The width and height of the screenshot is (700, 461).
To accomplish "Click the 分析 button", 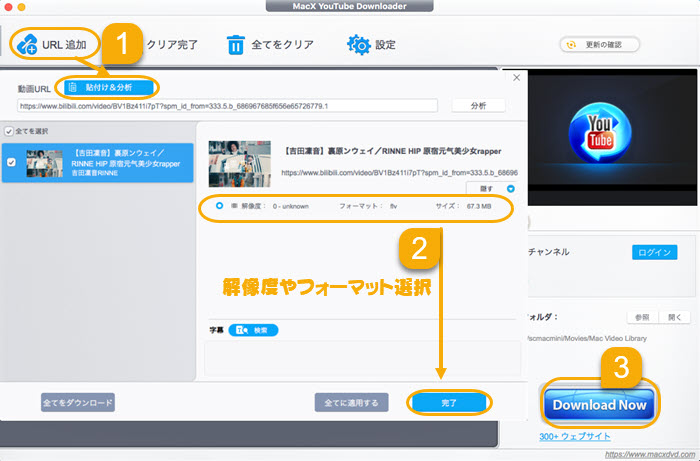I will [478, 106].
